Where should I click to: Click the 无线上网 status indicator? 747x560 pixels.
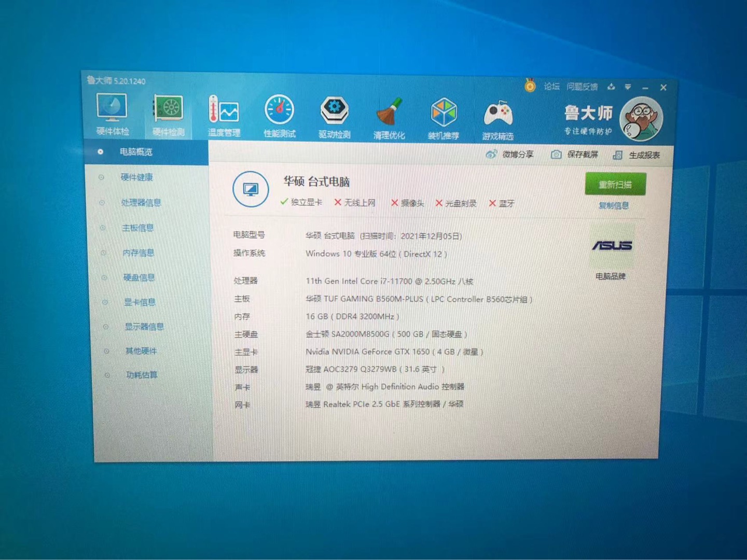pyautogui.click(x=355, y=203)
